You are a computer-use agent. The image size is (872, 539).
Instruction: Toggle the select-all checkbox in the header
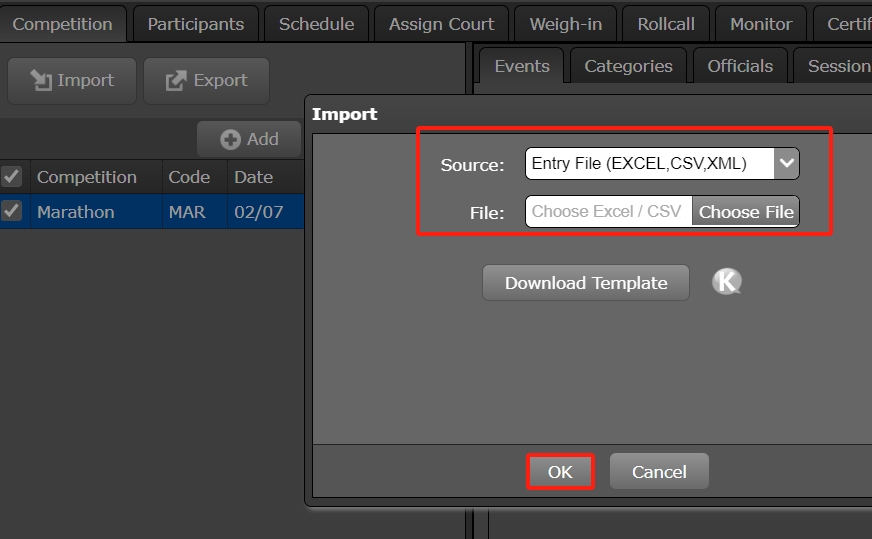pos(12,177)
